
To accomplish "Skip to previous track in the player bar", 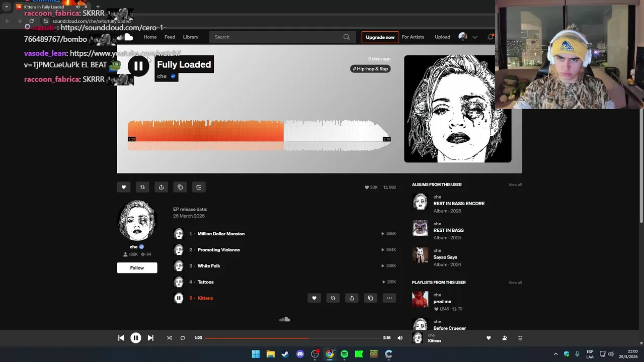I will [121, 338].
